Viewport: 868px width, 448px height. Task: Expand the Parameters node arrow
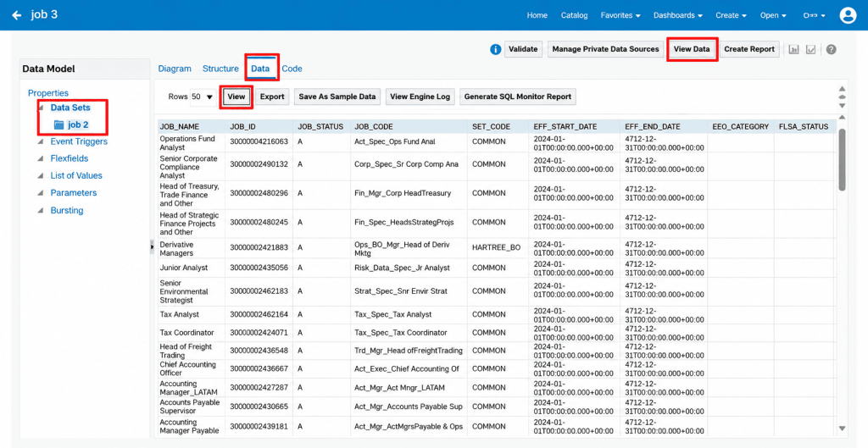(x=40, y=193)
